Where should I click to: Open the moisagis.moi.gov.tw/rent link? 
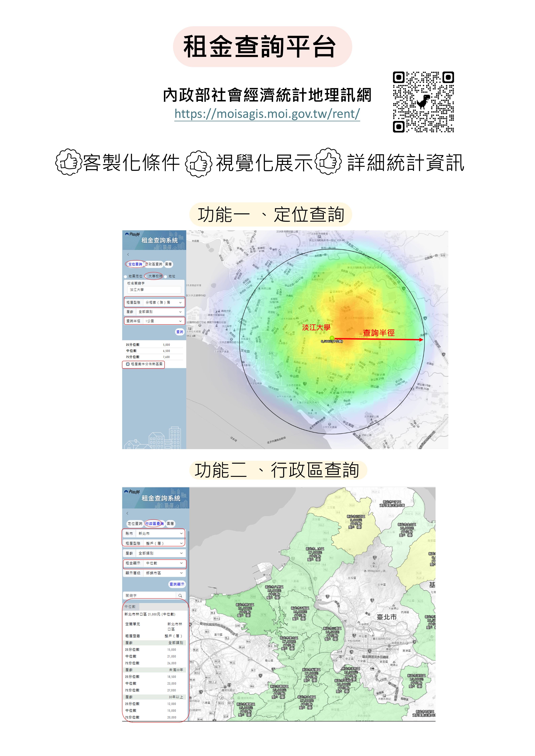[267, 114]
